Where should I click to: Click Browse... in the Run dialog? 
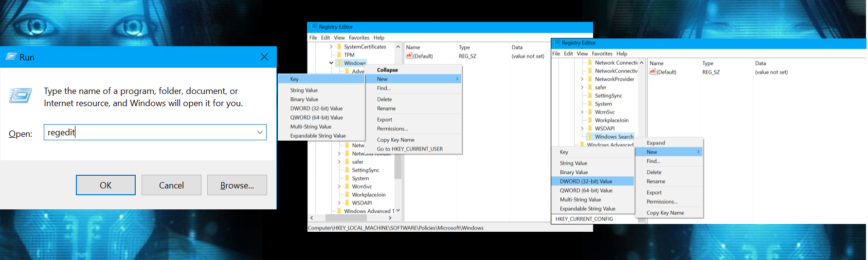pyautogui.click(x=237, y=185)
